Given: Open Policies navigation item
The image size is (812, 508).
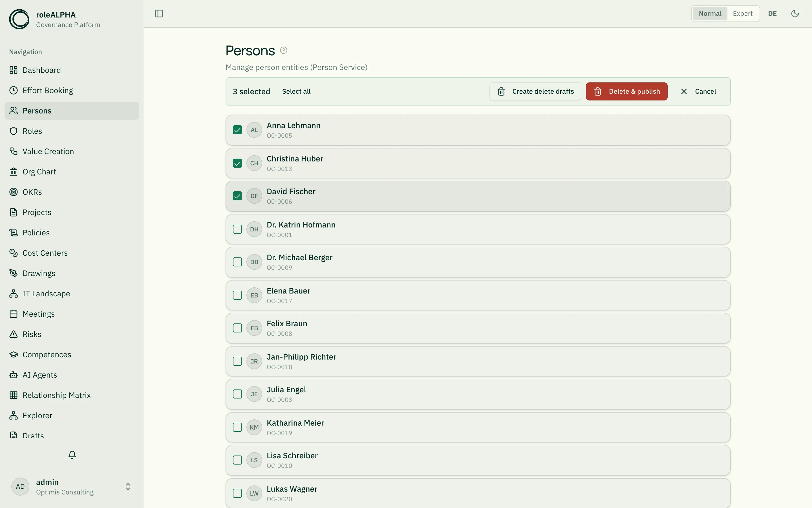Looking at the screenshot, I should pos(72,233).
